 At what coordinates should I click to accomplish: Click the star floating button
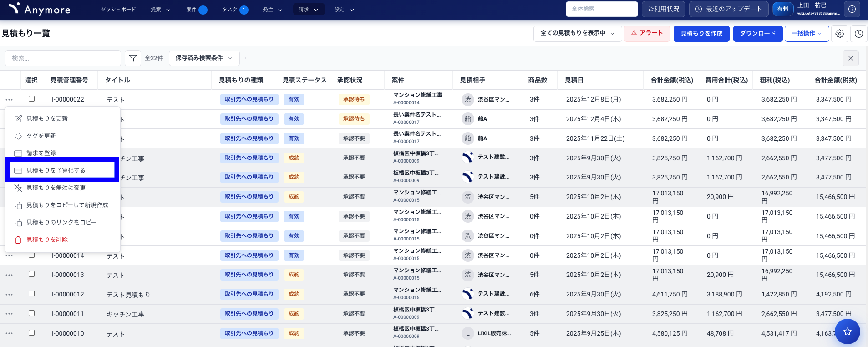[x=847, y=332]
